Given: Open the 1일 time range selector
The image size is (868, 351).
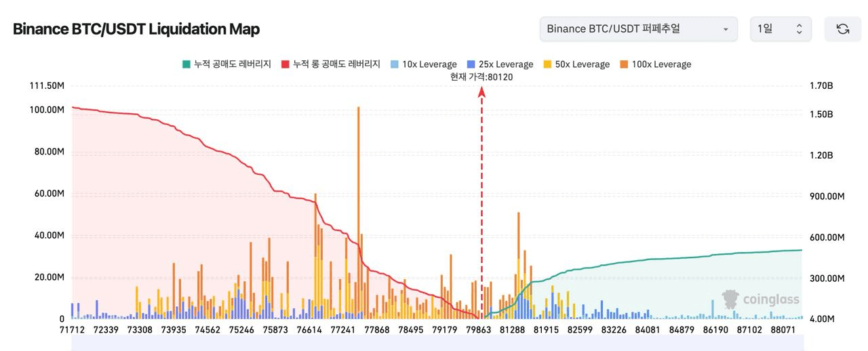Looking at the screenshot, I should pyautogui.click(x=781, y=29).
